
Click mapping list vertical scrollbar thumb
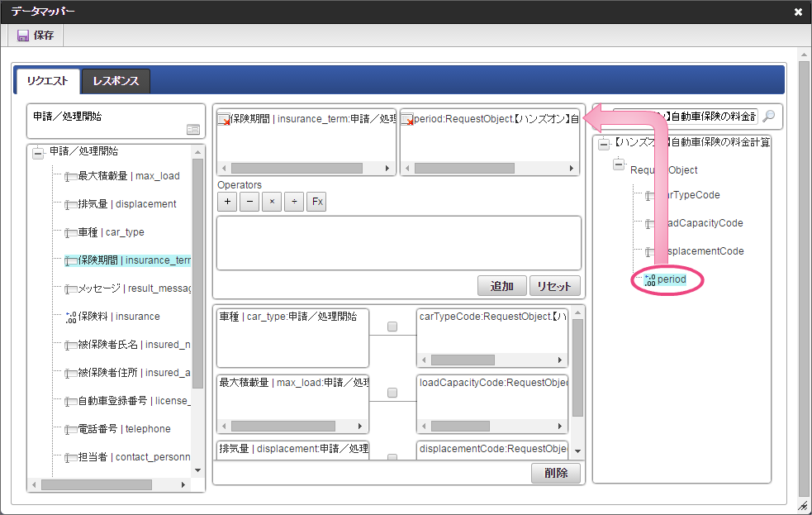578,368
